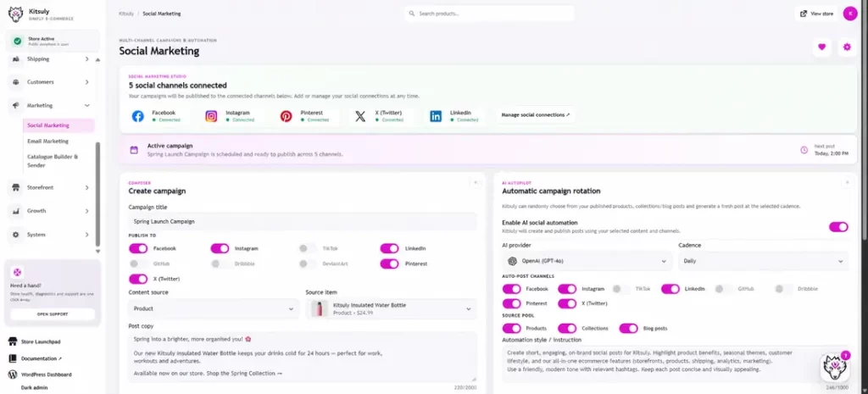
Task: Enable GitHub in Publish To
Action: (x=138, y=264)
